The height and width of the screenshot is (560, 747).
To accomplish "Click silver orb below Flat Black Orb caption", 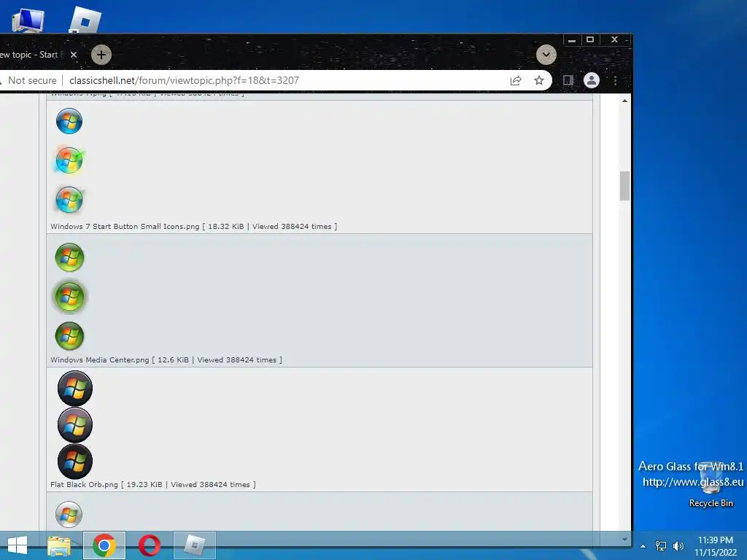I will pyautogui.click(x=69, y=515).
